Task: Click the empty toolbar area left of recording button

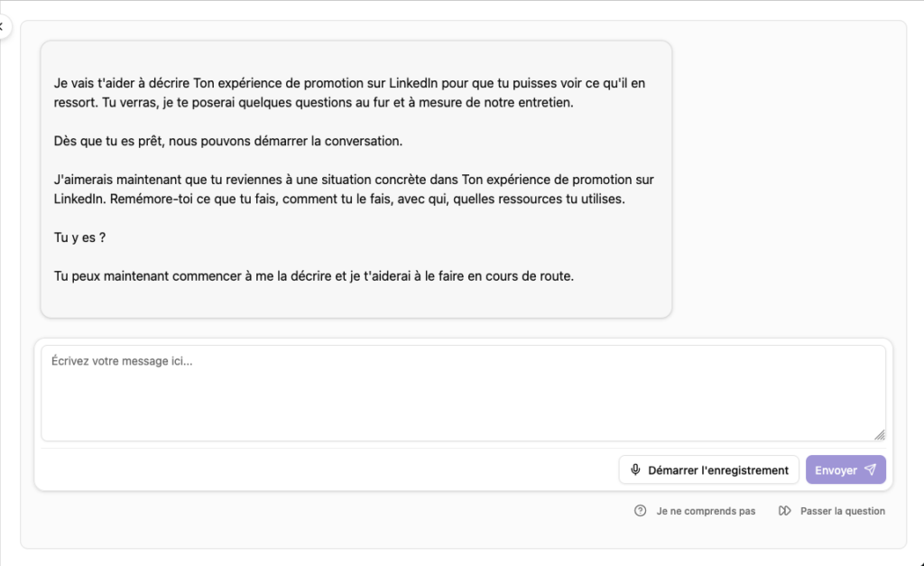Action: pyautogui.click(x=327, y=470)
